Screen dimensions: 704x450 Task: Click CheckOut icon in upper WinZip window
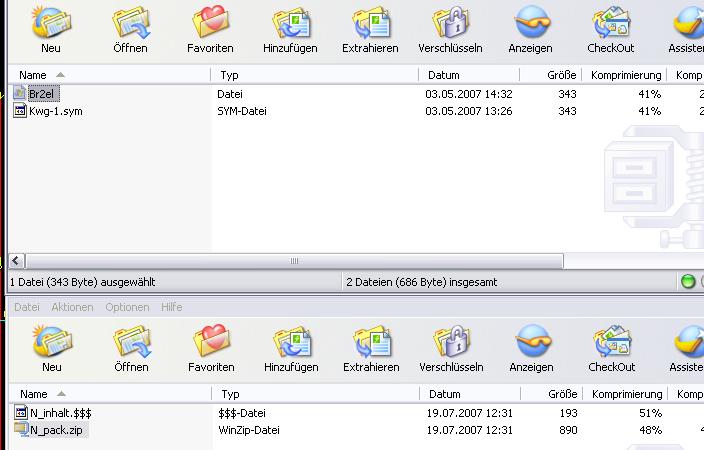[611, 22]
